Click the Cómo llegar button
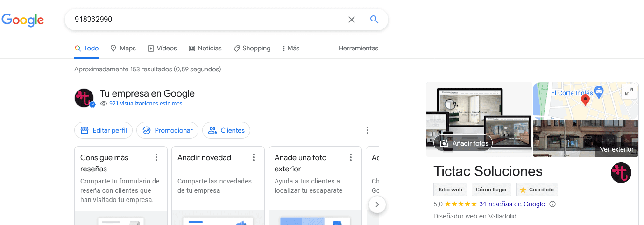The image size is (644, 225). (x=491, y=190)
